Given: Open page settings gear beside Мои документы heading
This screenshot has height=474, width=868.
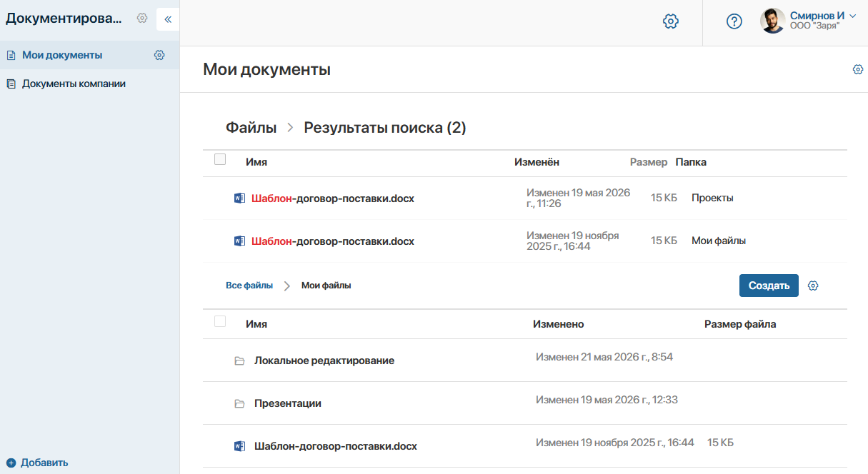Looking at the screenshot, I should pyautogui.click(x=858, y=69).
